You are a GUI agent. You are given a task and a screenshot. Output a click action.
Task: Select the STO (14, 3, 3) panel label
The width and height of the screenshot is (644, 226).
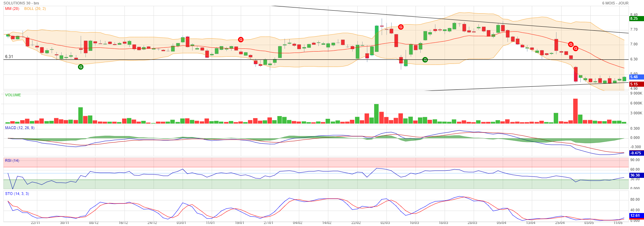pyautogui.click(x=17, y=194)
